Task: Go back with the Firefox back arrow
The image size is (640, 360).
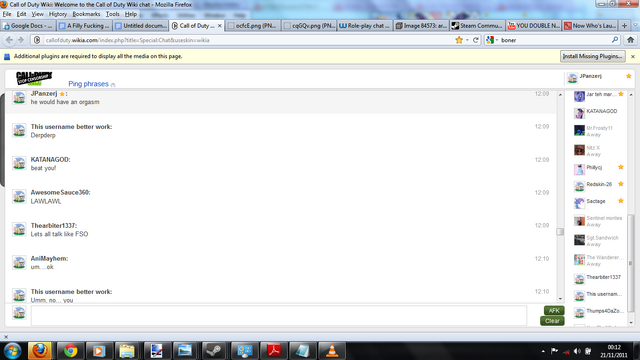Action: pos(9,40)
